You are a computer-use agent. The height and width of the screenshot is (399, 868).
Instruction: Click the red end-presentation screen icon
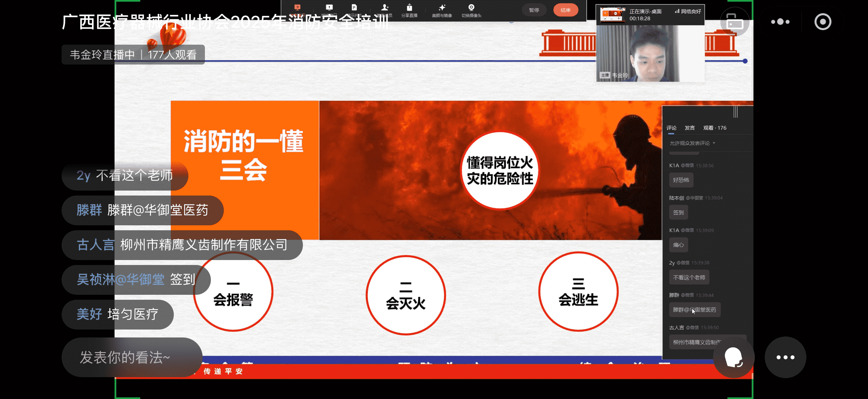coord(297,8)
